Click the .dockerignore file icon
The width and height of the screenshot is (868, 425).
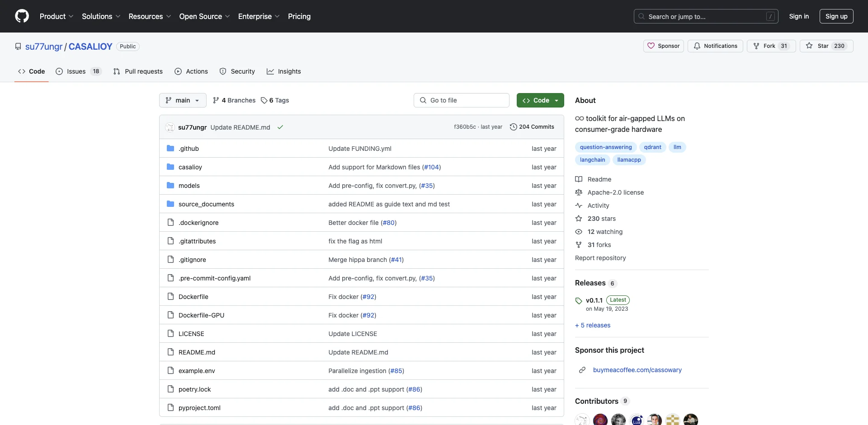pyautogui.click(x=170, y=223)
